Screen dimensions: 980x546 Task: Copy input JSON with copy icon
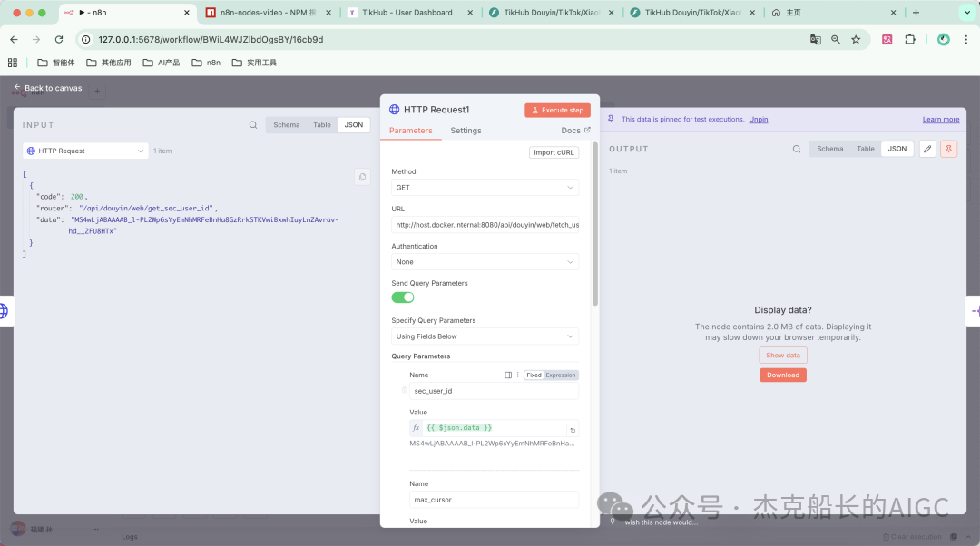pos(362,177)
